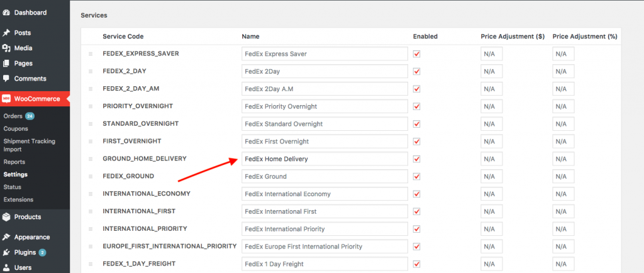The image size is (644, 273).
Task: Open WooCommerce Status page
Action: click(13, 187)
